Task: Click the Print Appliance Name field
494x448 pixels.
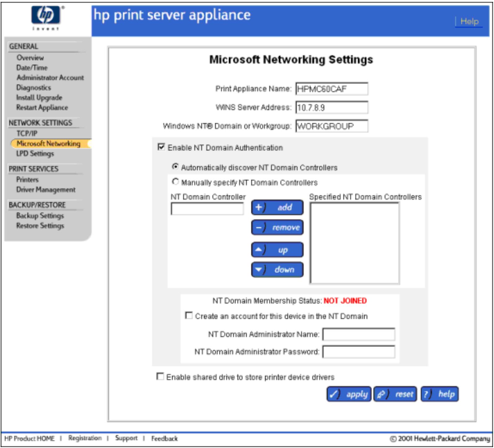Action: (x=332, y=89)
